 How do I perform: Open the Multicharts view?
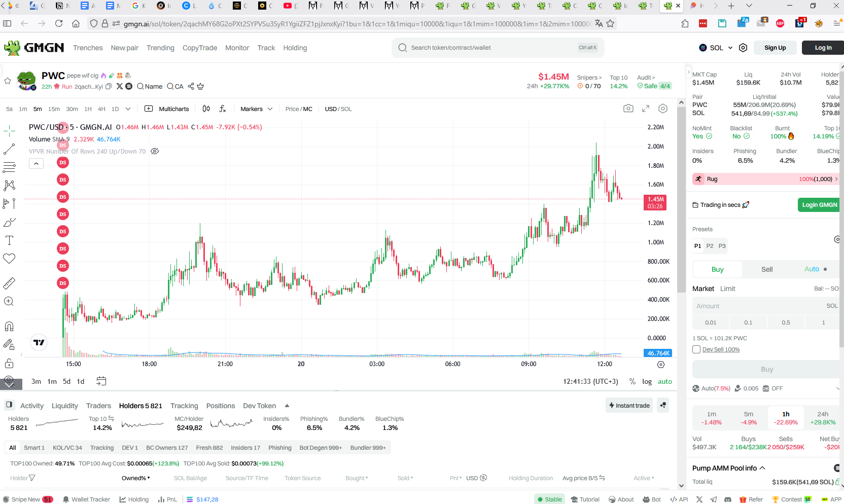click(x=167, y=109)
